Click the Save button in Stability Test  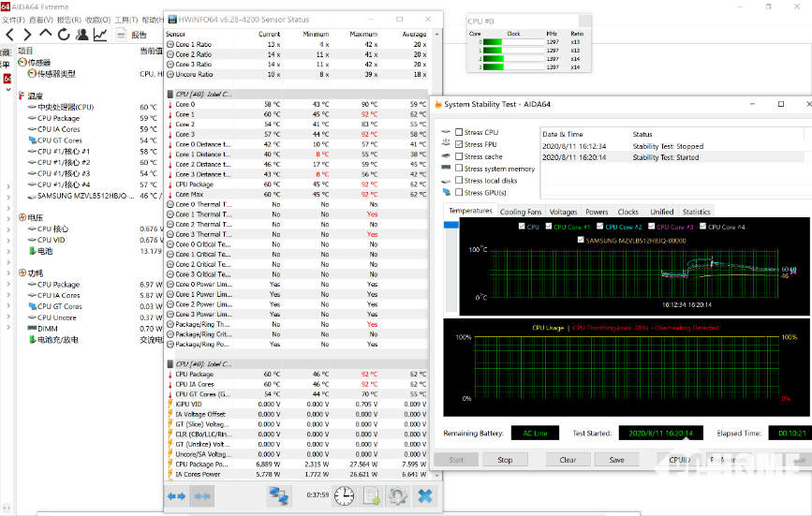tap(617, 460)
